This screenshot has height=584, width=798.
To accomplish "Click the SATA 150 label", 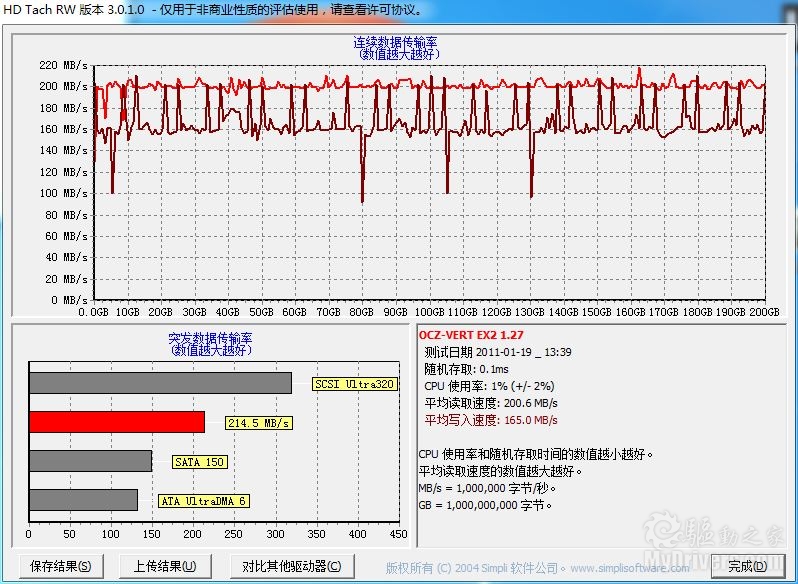I will click(200, 462).
